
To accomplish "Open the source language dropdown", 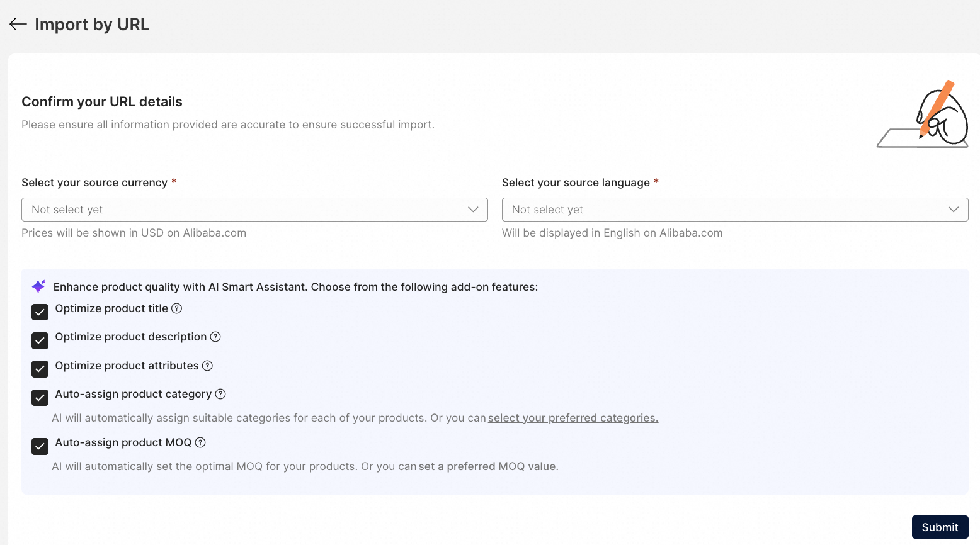I will click(x=735, y=210).
